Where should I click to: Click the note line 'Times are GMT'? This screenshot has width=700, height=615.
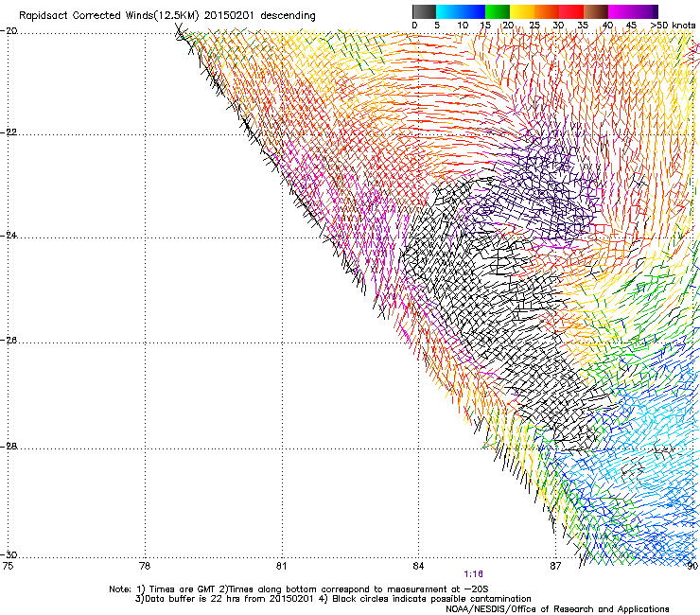point(183,589)
